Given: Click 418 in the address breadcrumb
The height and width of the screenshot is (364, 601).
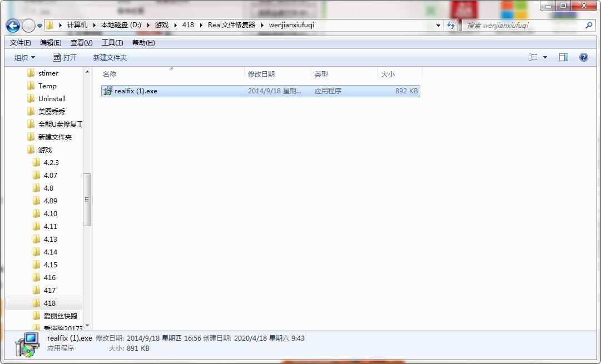Looking at the screenshot, I should (188, 25).
